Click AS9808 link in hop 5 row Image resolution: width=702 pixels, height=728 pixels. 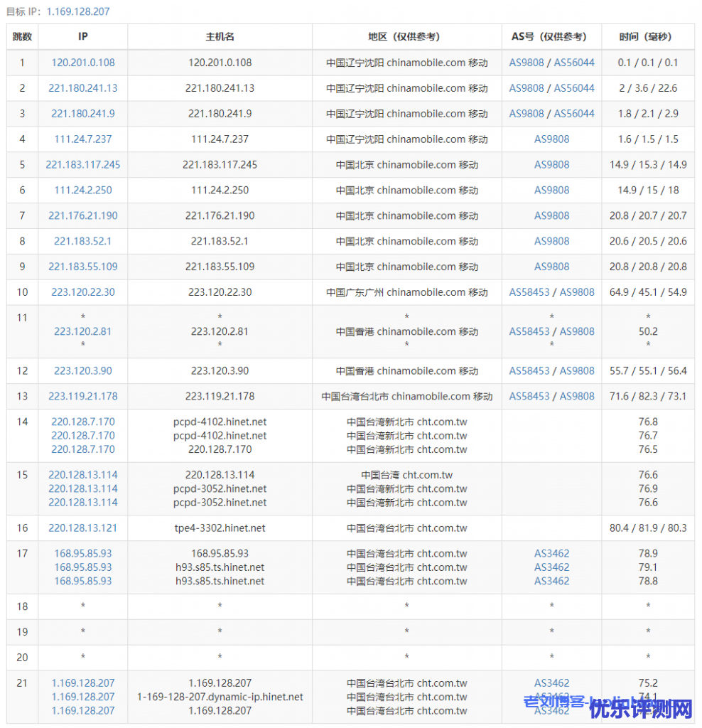(x=551, y=165)
